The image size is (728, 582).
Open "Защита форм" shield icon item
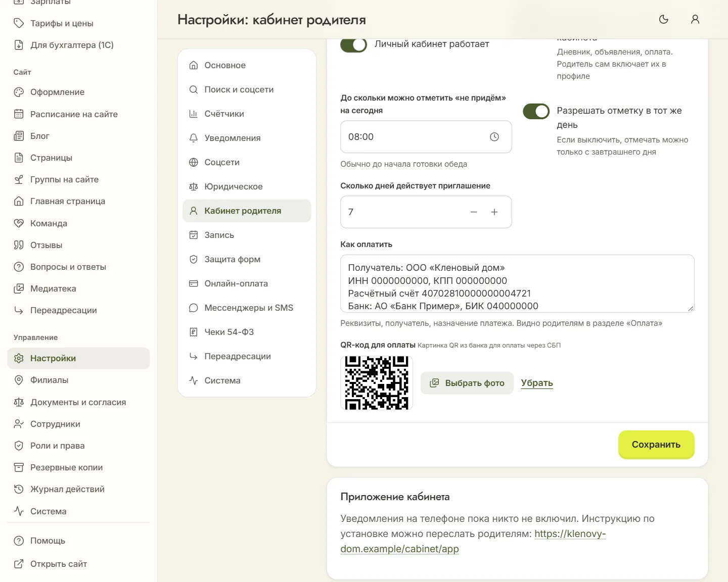(247, 259)
